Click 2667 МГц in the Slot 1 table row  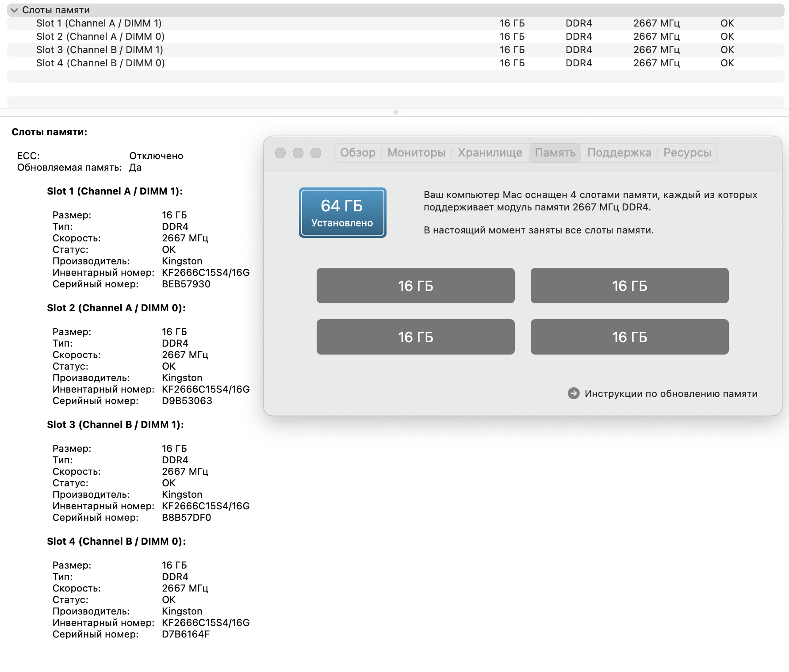click(656, 23)
